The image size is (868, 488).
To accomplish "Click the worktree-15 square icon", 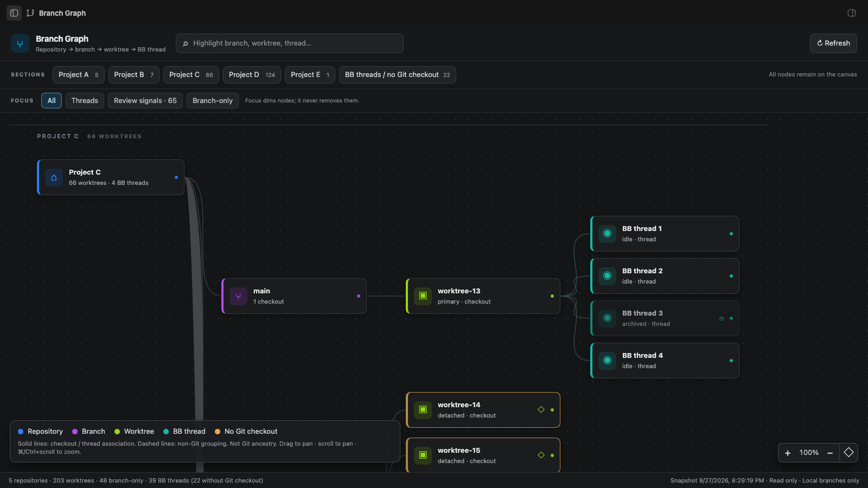I will [423, 455].
